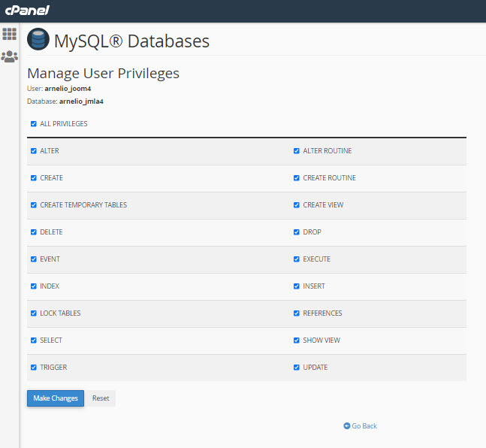
Task: Open the user manager icon in sidebar
Action: click(9, 56)
